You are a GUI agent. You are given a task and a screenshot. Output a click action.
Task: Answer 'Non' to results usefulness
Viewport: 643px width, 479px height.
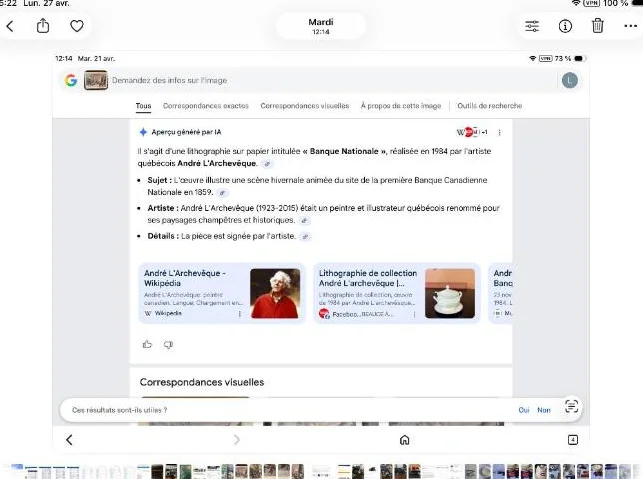click(544, 410)
